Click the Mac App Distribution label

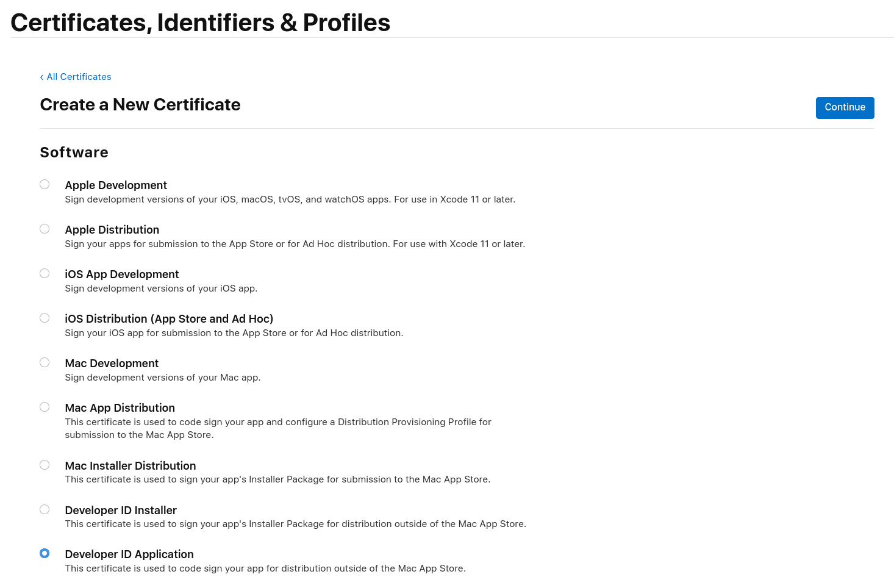(x=120, y=408)
